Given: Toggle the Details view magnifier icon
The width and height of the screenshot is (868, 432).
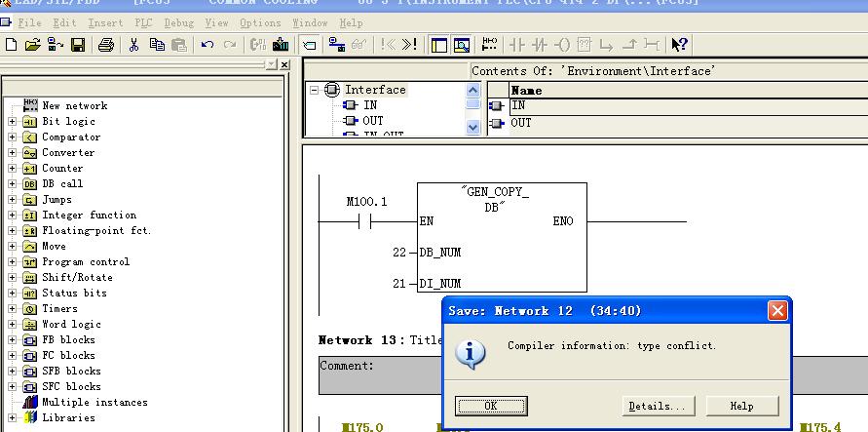Looking at the screenshot, I should pyautogui.click(x=461, y=45).
